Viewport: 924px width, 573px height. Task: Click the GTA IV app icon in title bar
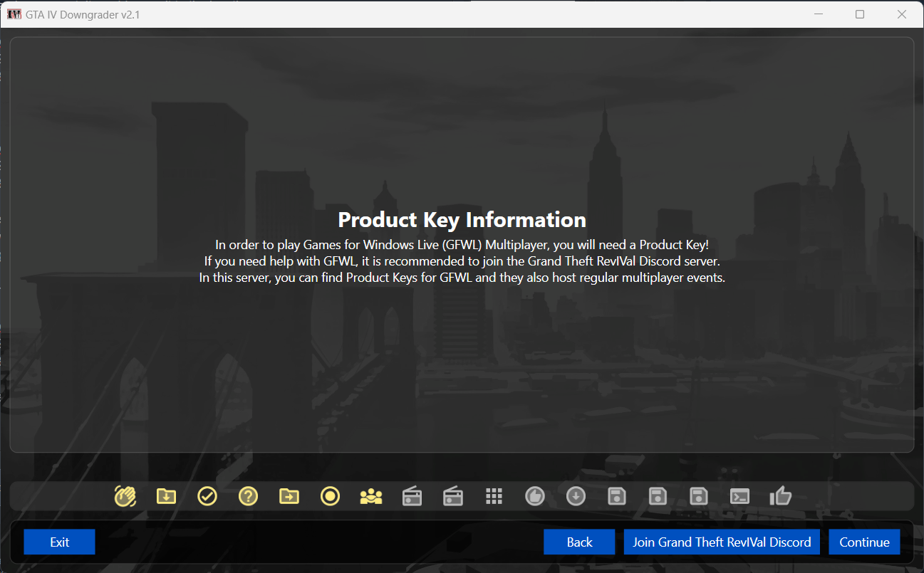[x=14, y=14]
